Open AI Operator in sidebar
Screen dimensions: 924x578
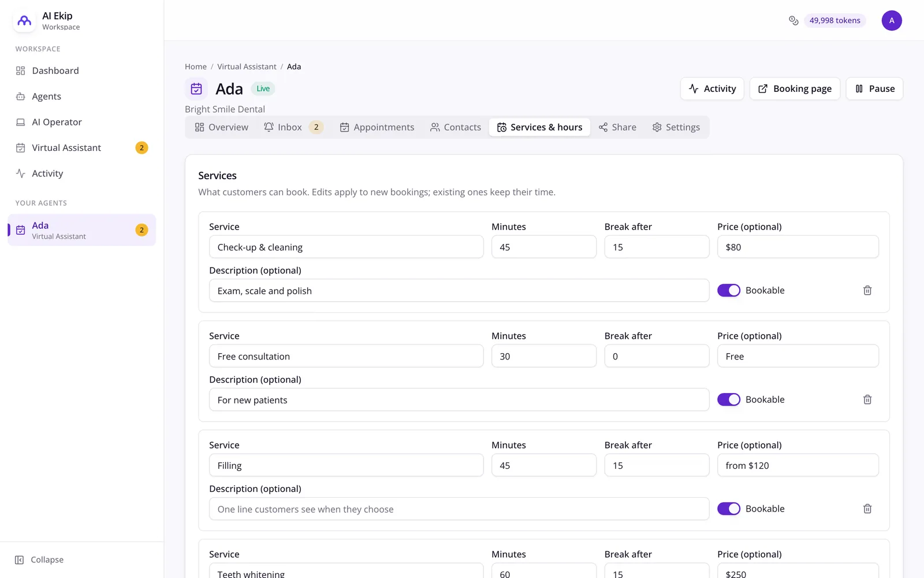click(x=81, y=122)
